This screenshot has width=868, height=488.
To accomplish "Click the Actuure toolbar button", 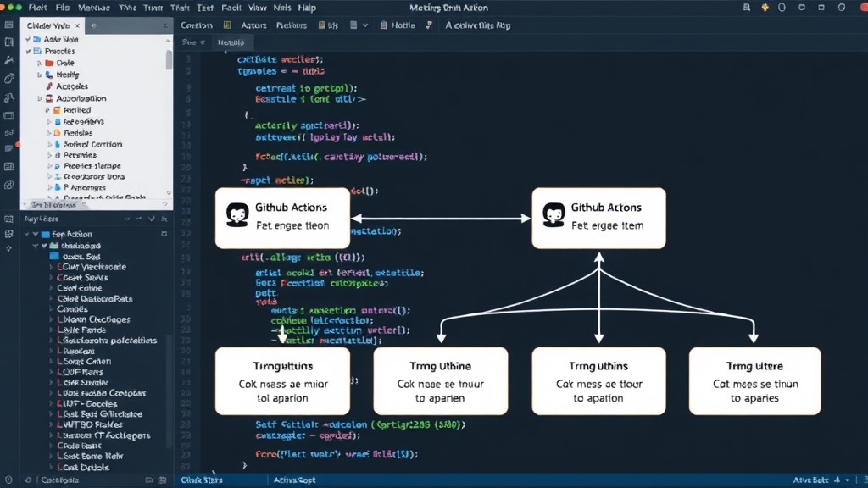I will [x=253, y=25].
